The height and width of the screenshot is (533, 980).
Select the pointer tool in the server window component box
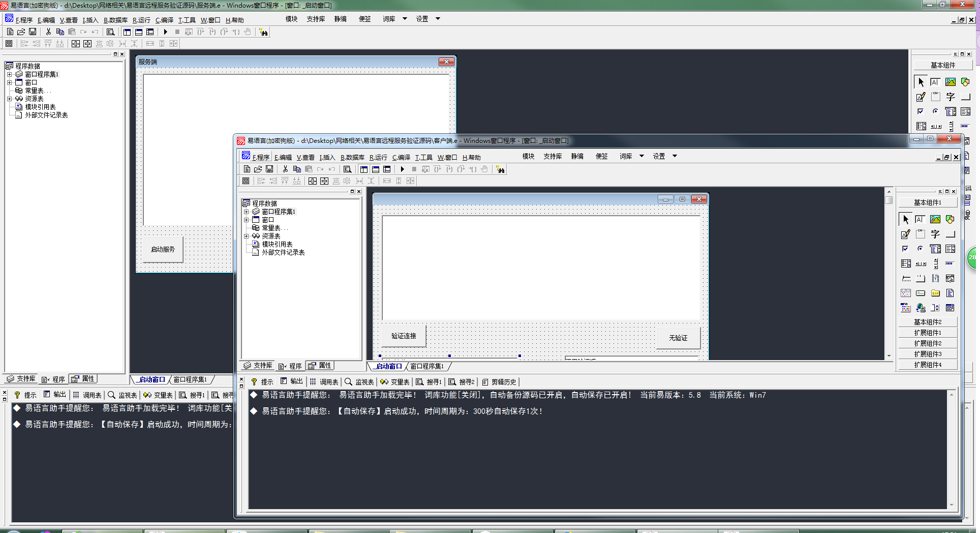921,82
